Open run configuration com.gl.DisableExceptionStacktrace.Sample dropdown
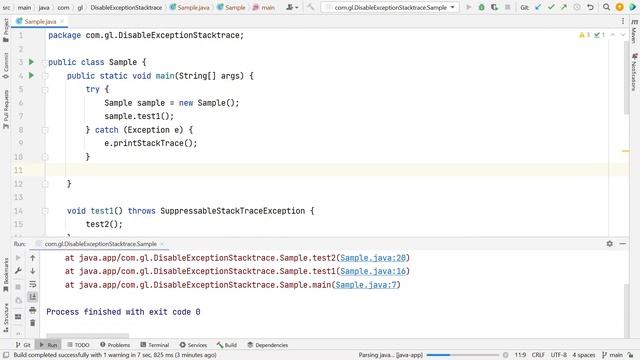This screenshot has height=360, width=640. click(x=390, y=7)
